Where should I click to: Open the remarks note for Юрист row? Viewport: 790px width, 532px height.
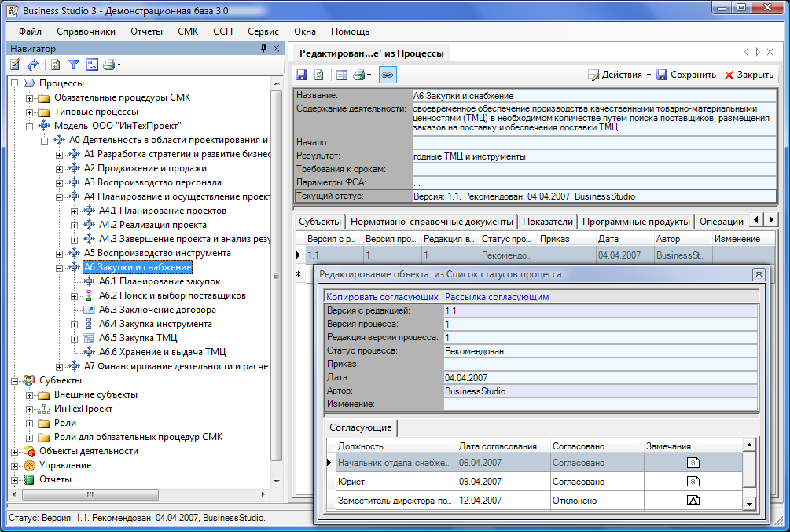click(693, 481)
